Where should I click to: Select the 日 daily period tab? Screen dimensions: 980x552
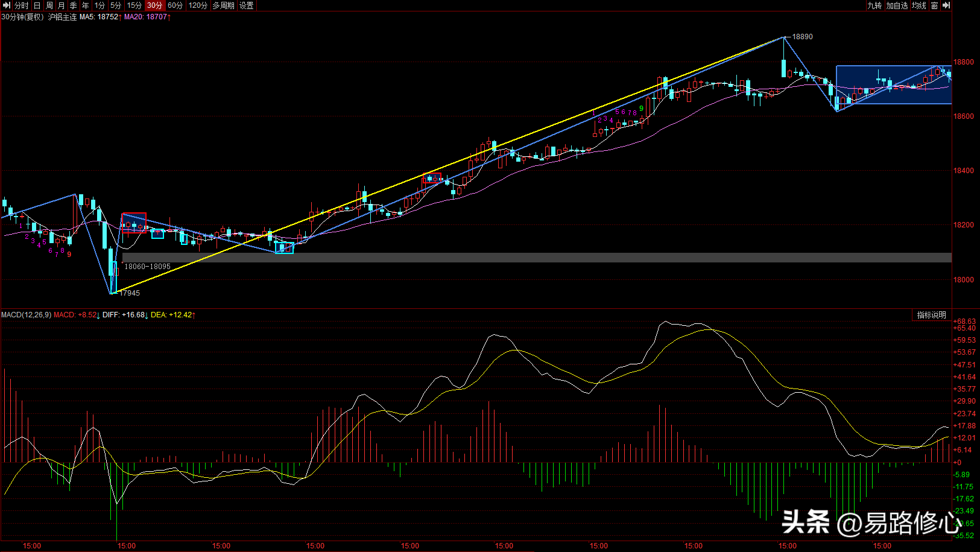point(37,5)
